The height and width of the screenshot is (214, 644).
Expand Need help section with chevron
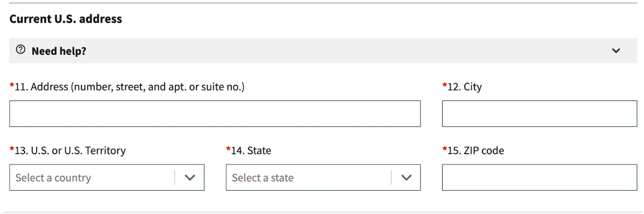tap(616, 51)
